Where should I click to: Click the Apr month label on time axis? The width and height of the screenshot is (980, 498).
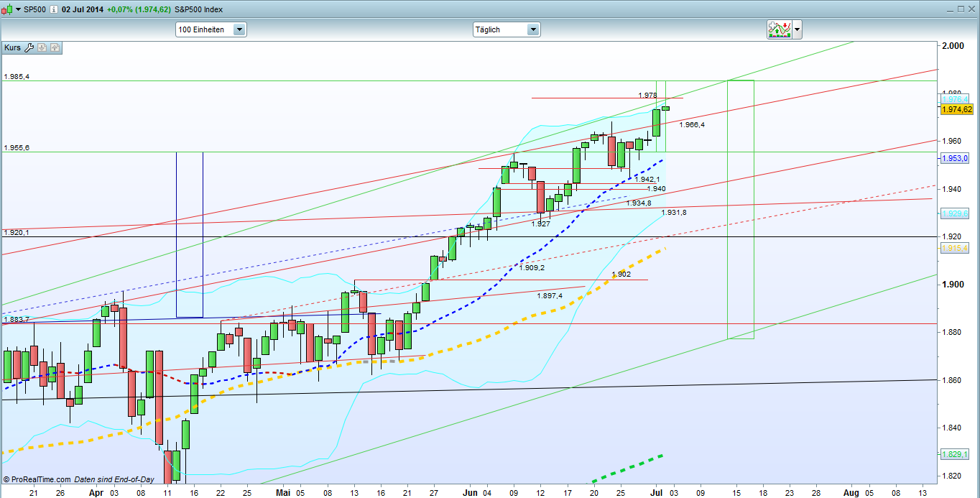[96, 493]
